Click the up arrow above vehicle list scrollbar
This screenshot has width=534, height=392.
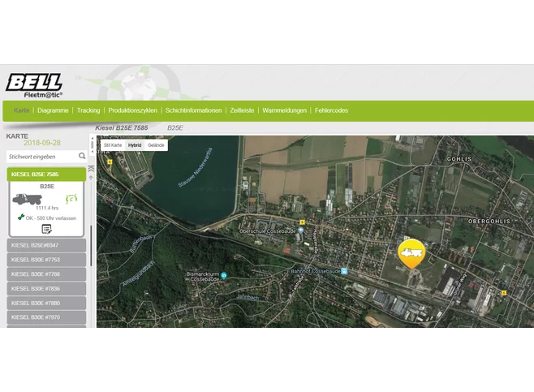tap(91, 178)
